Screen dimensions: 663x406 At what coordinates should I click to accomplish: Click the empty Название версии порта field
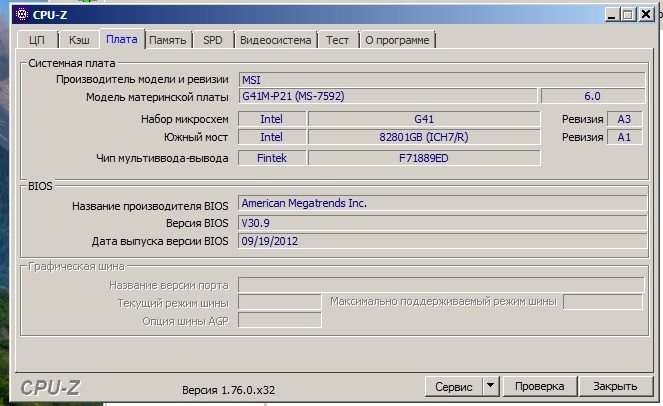(441, 285)
